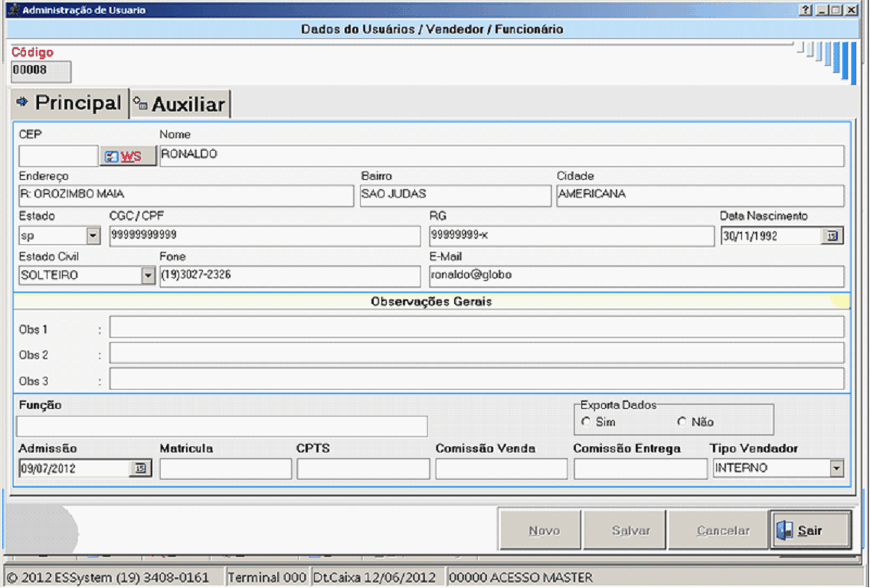Click the Sair exit door button
This screenshot has height=588, width=870.
(x=809, y=531)
